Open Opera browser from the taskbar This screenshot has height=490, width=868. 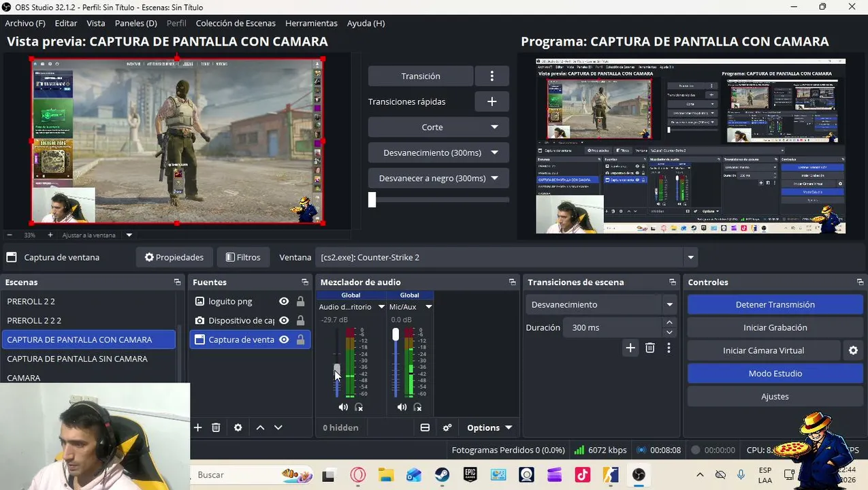click(x=358, y=475)
